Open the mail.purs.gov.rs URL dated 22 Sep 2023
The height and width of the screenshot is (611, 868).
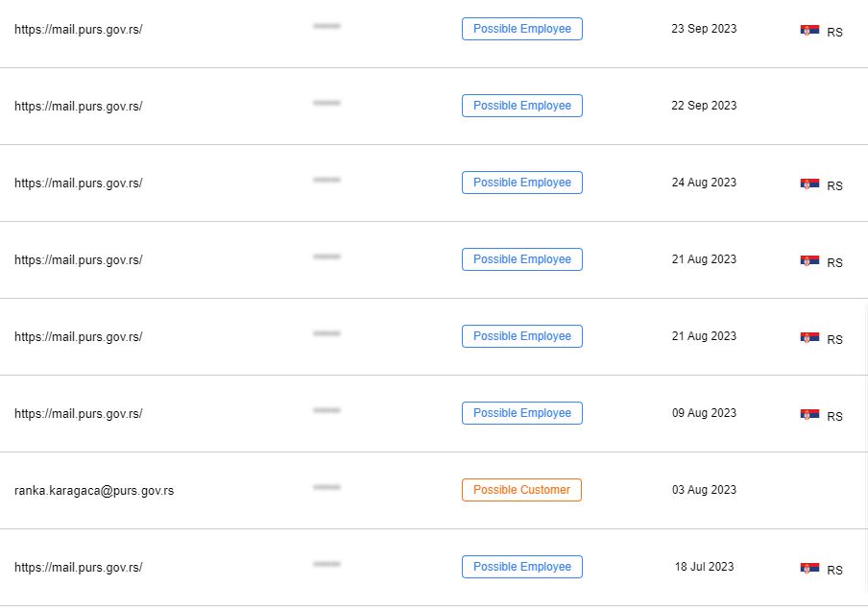click(79, 107)
